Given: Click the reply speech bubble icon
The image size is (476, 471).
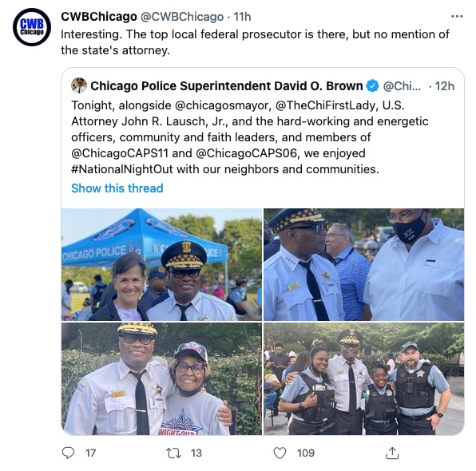Looking at the screenshot, I should click(68, 453).
